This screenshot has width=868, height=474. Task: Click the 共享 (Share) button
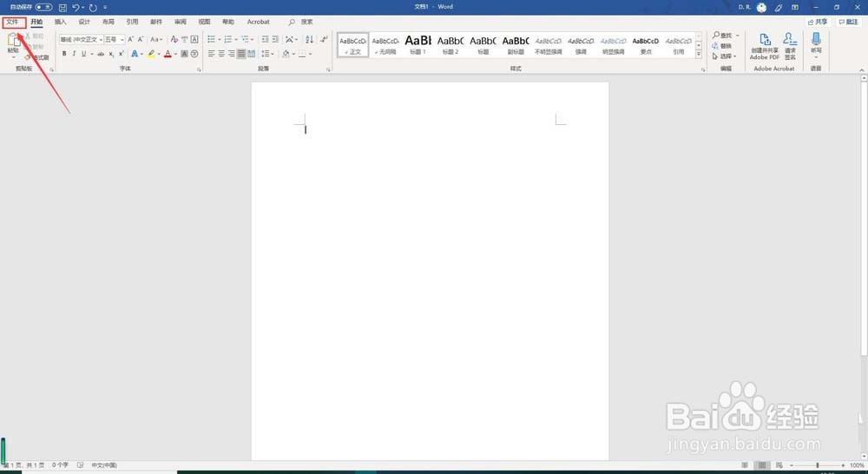818,22
